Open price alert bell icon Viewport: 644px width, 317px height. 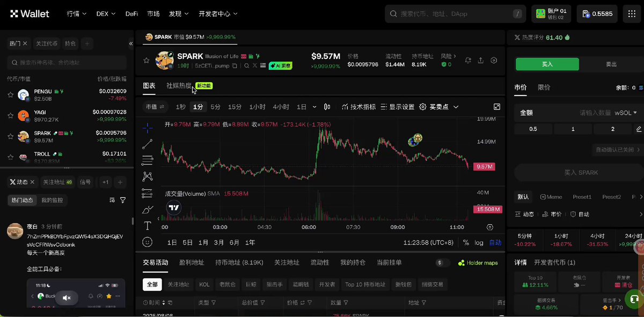point(468,61)
